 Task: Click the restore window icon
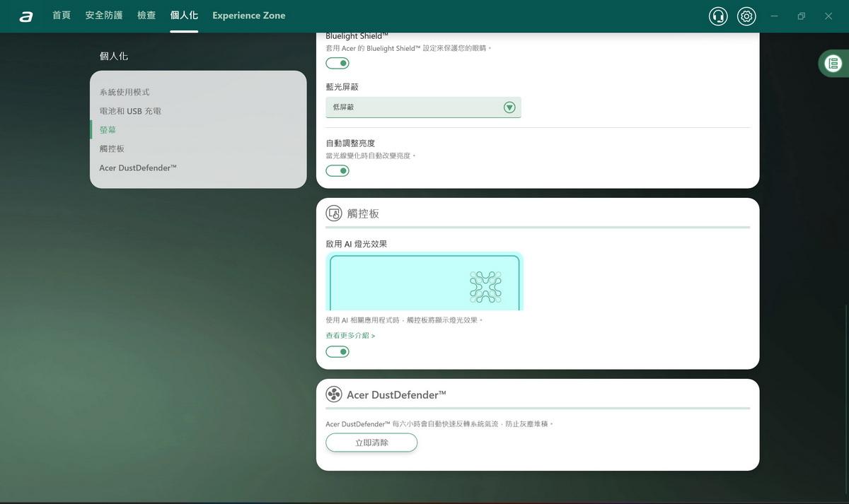(x=801, y=16)
